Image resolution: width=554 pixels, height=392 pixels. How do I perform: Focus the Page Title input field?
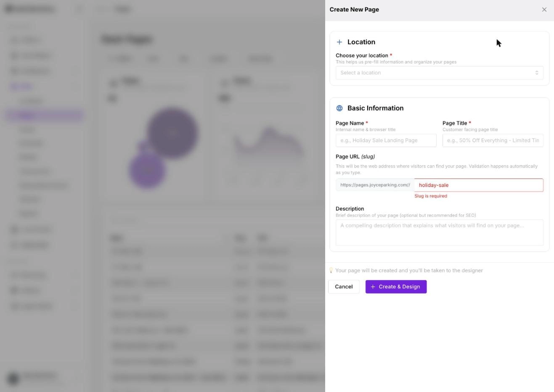point(493,140)
